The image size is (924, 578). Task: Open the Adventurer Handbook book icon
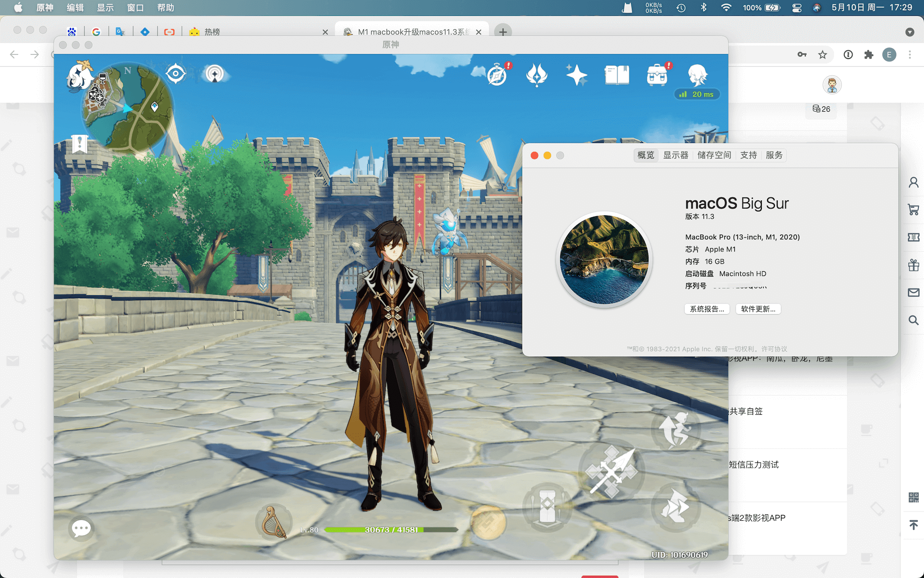click(x=616, y=75)
